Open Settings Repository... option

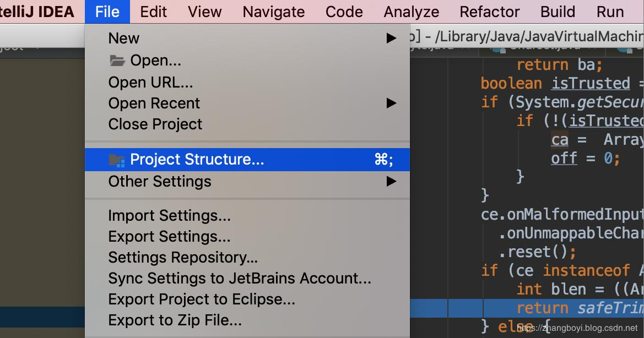[183, 257]
